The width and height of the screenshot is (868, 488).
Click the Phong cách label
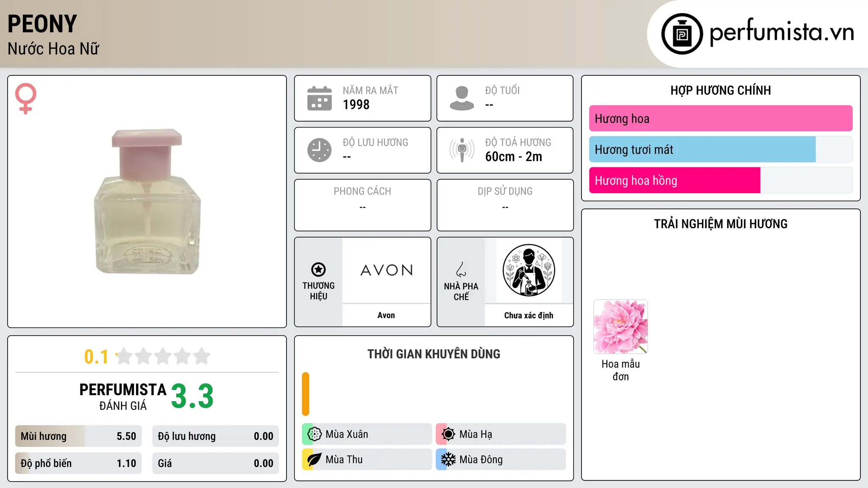pyautogui.click(x=362, y=191)
